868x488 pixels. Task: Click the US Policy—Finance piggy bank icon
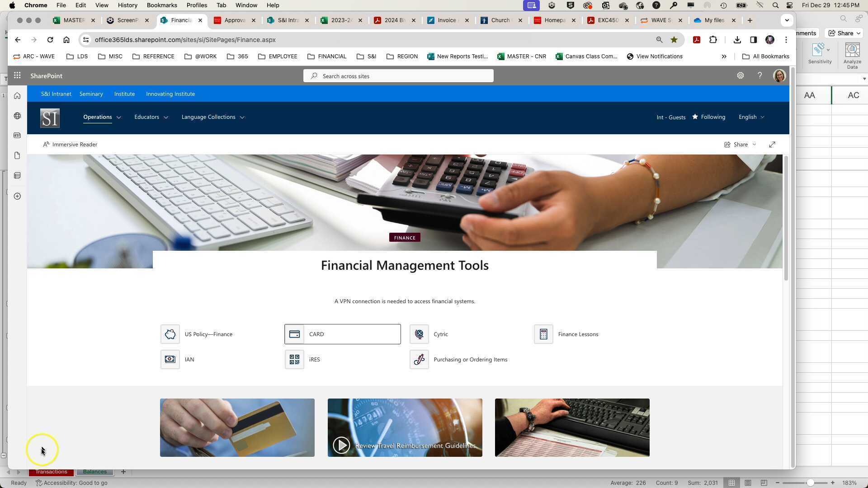point(170,334)
